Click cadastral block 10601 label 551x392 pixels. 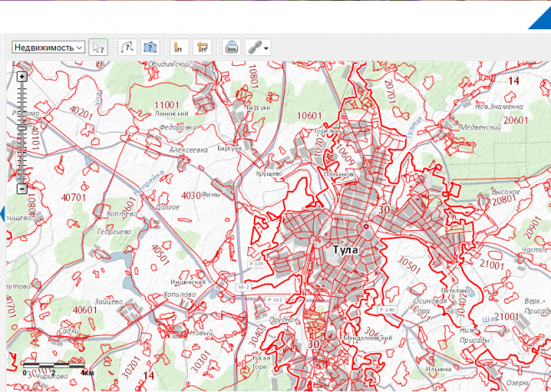(308, 115)
